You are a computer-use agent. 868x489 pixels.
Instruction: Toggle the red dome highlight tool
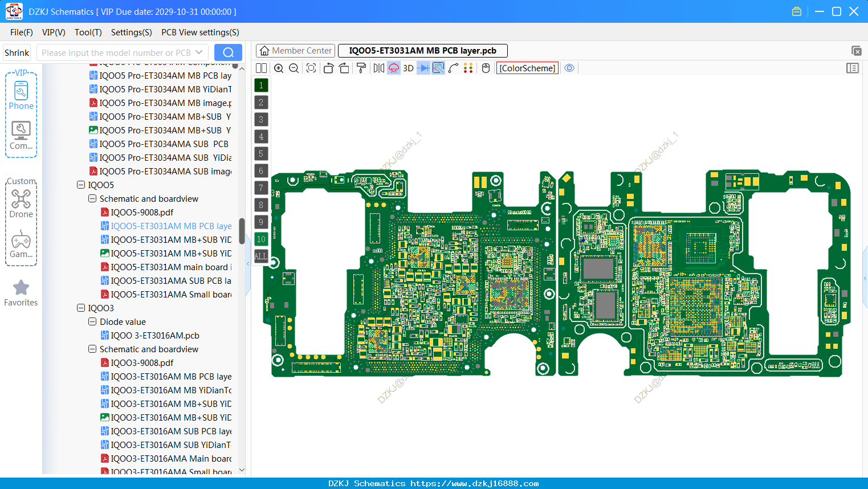point(394,68)
